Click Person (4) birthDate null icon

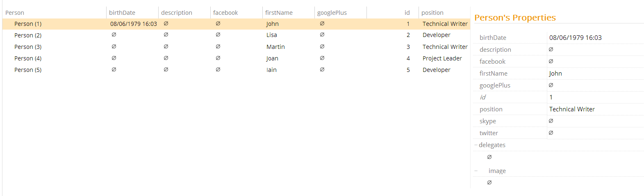[114, 58]
